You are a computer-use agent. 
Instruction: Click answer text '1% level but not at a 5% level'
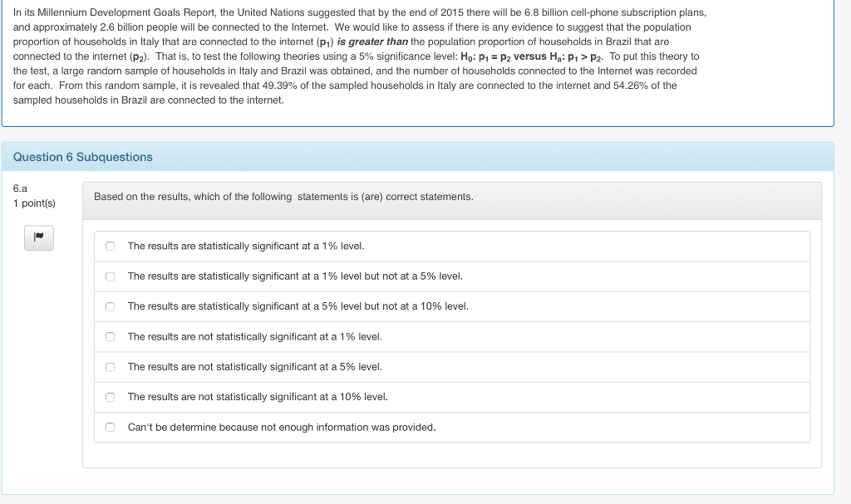[295, 276]
